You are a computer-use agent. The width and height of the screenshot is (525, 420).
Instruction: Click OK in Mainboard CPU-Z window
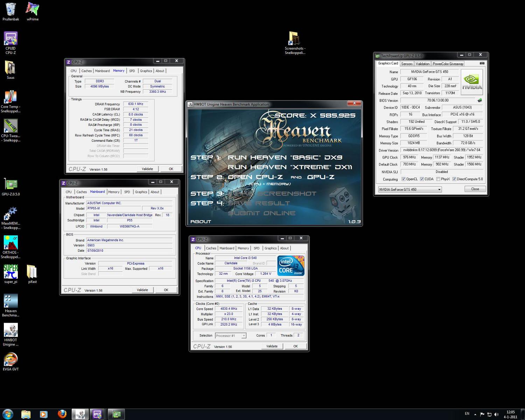coord(166,290)
